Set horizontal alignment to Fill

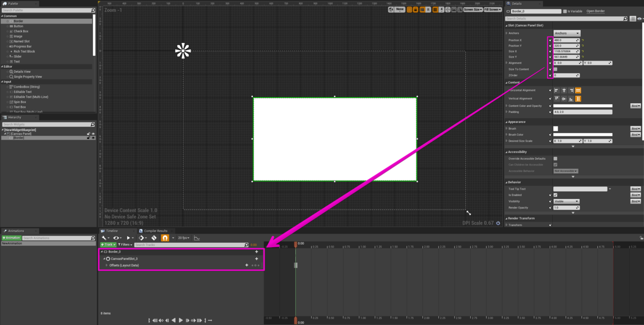[x=578, y=90]
